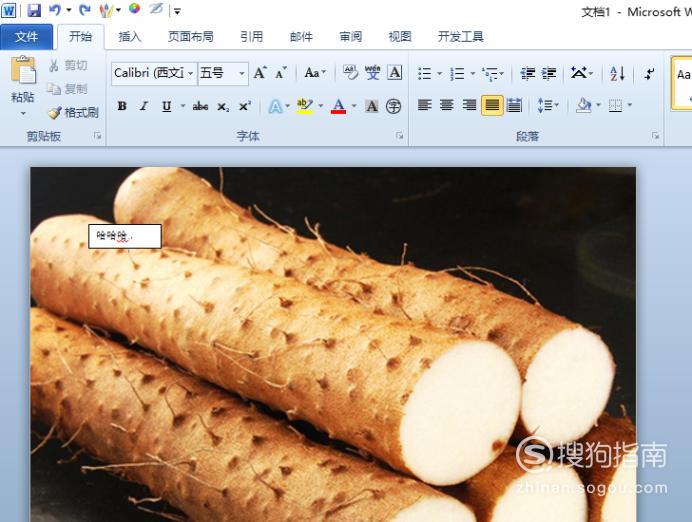Switch to the 开发工具 tab
The width and height of the screenshot is (692, 522).
click(x=461, y=36)
